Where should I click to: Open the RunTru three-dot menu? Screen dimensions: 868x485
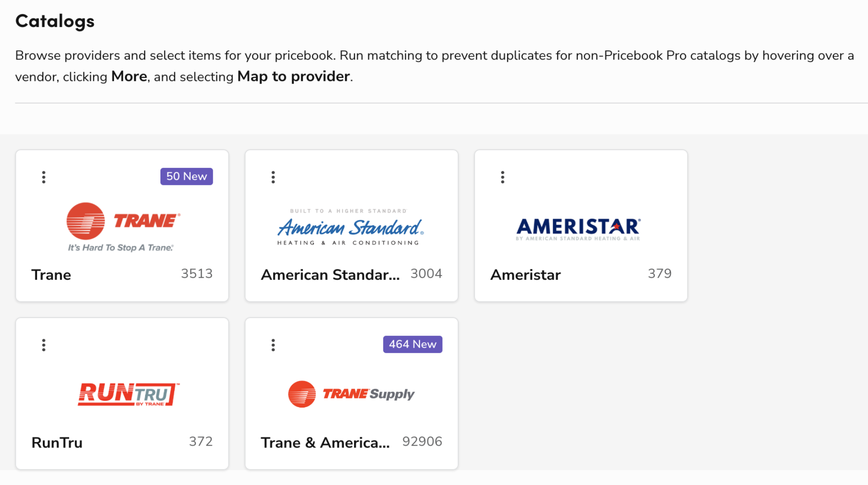[43, 345]
